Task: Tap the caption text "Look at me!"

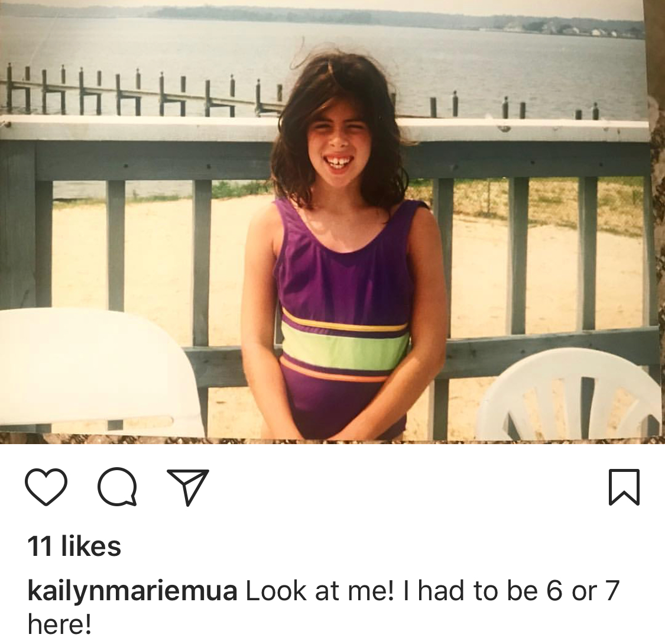Action: click(320, 591)
